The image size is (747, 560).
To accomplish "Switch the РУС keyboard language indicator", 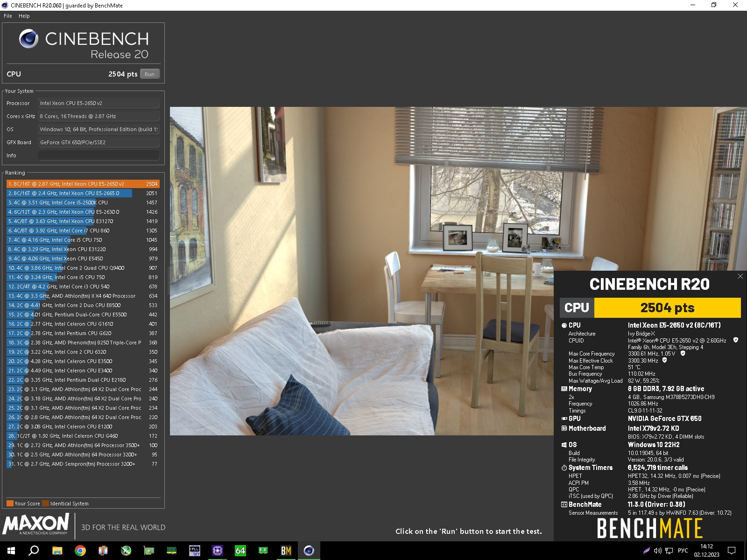I will coord(683,551).
